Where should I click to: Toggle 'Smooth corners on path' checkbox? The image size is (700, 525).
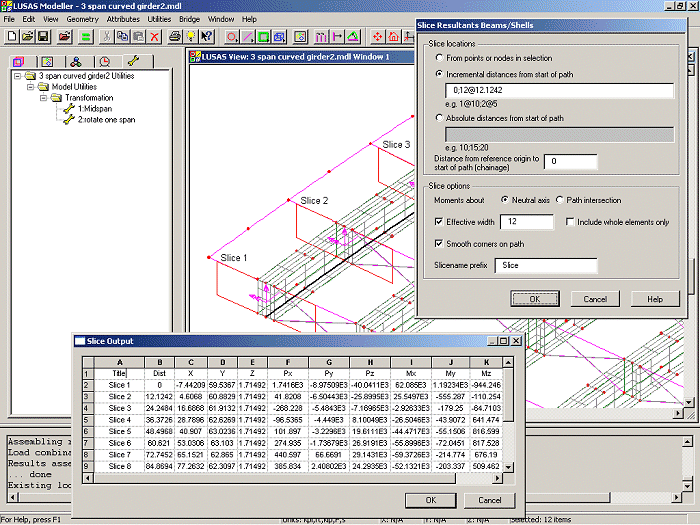tap(439, 243)
